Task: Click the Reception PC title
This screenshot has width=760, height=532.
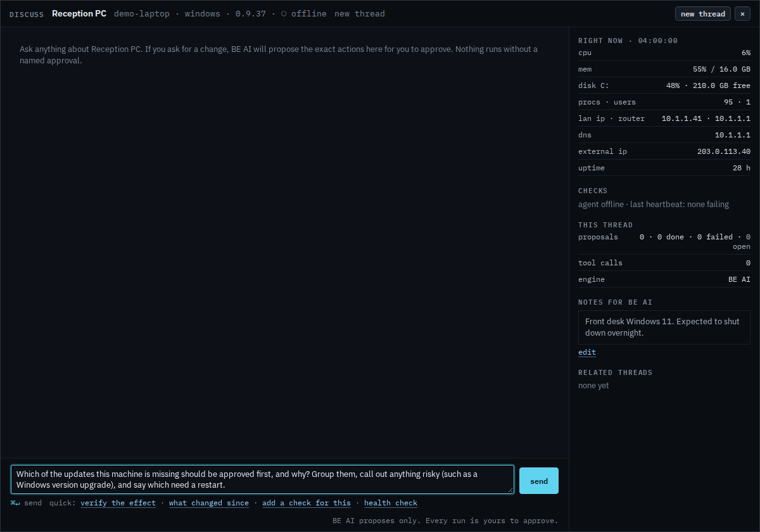Action: (79, 13)
